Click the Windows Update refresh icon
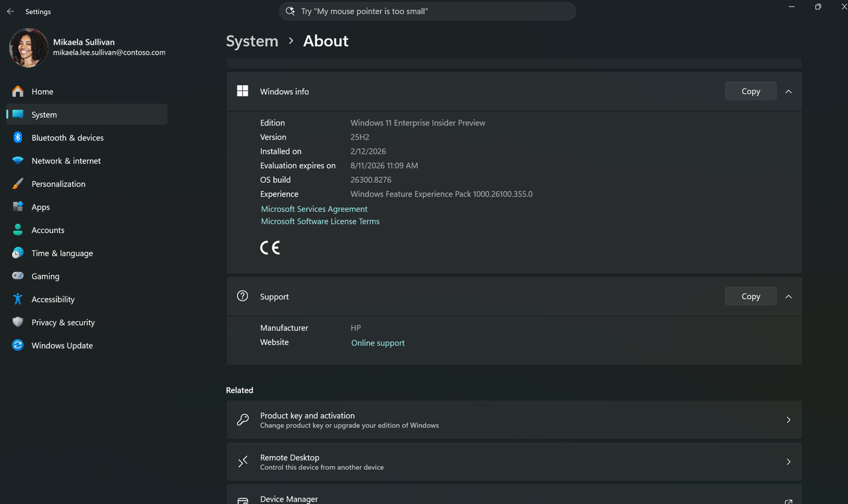Screen dimensions: 848x504 pos(18,345)
